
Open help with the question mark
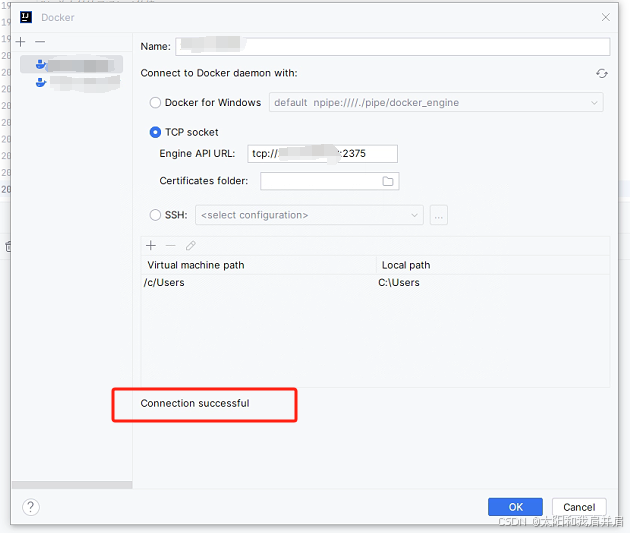pyautogui.click(x=31, y=507)
